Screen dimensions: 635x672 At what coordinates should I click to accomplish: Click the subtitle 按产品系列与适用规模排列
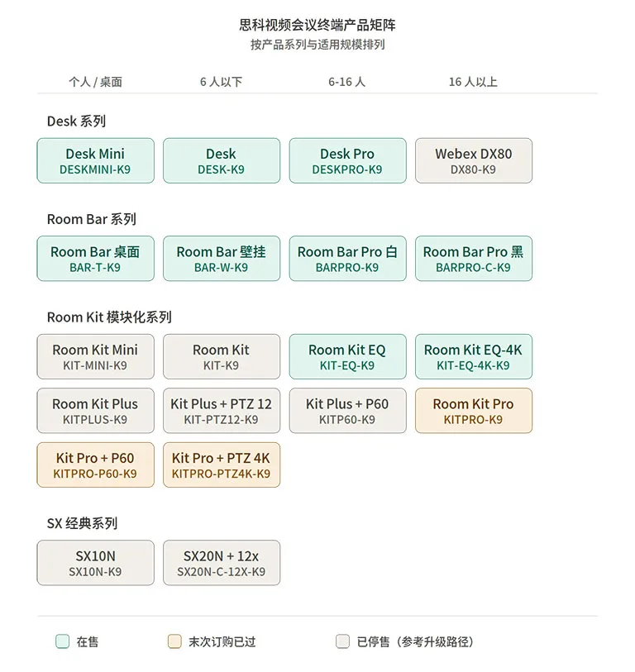317,45
